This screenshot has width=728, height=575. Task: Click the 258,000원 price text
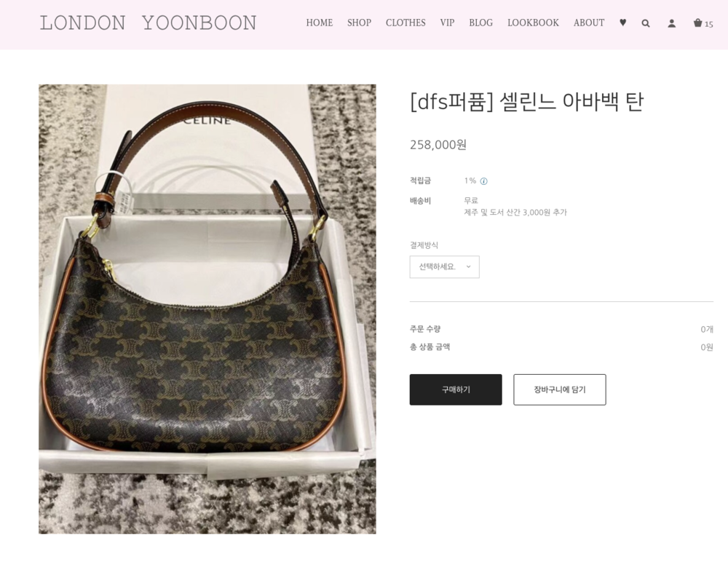coord(438,145)
